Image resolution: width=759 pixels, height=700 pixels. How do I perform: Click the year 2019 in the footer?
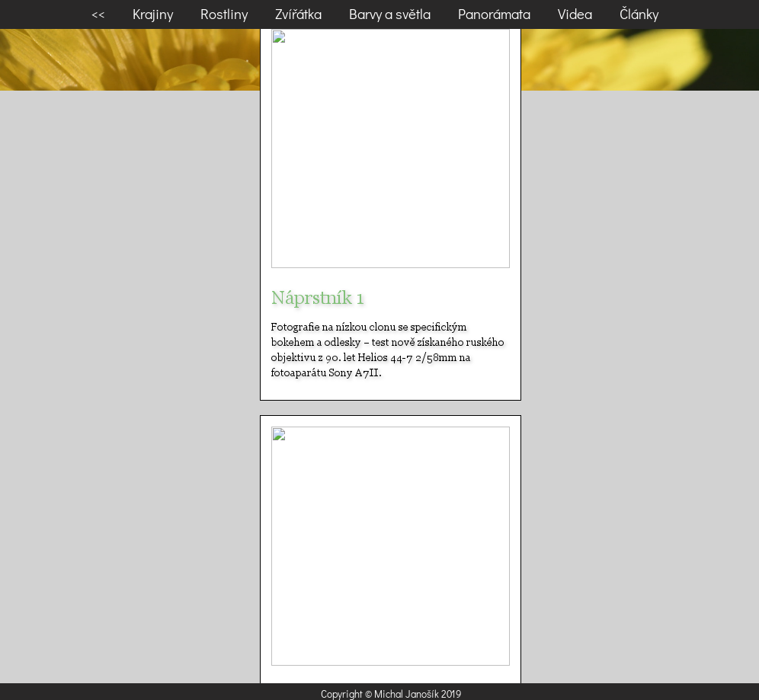click(x=451, y=694)
